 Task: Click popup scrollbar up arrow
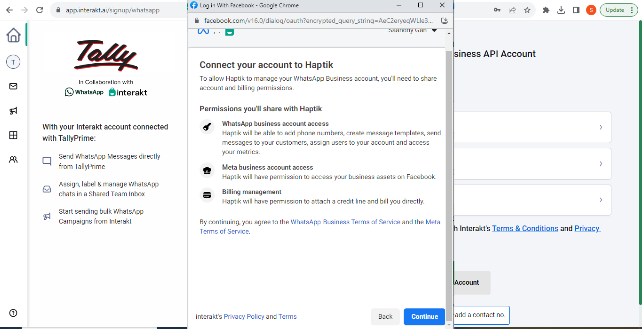449,33
